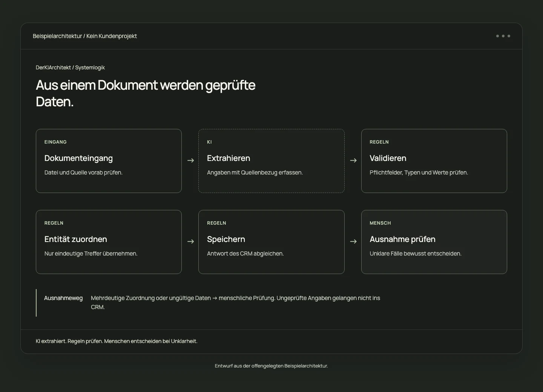This screenshot has width=543, height=392.
Task: Click 'Entwurf aus der offengelegten Beispielarchitektur.' caption
Action: [x=271, y=366]
